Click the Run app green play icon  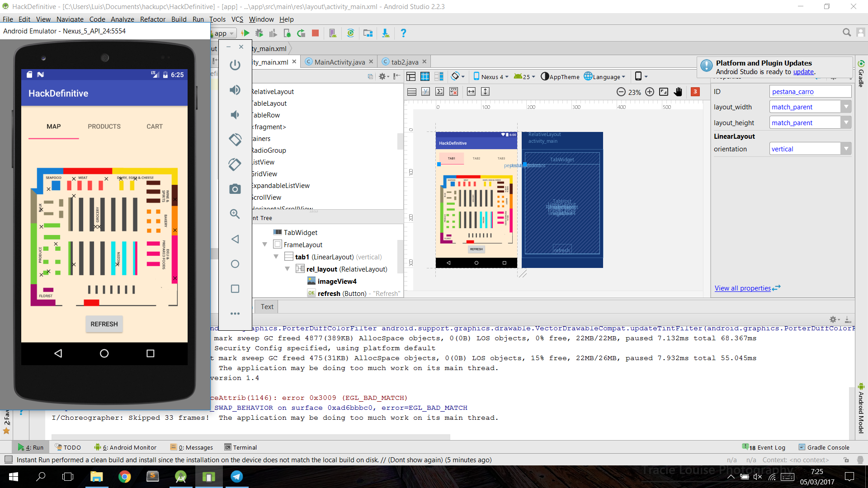[x=245, y=33]
